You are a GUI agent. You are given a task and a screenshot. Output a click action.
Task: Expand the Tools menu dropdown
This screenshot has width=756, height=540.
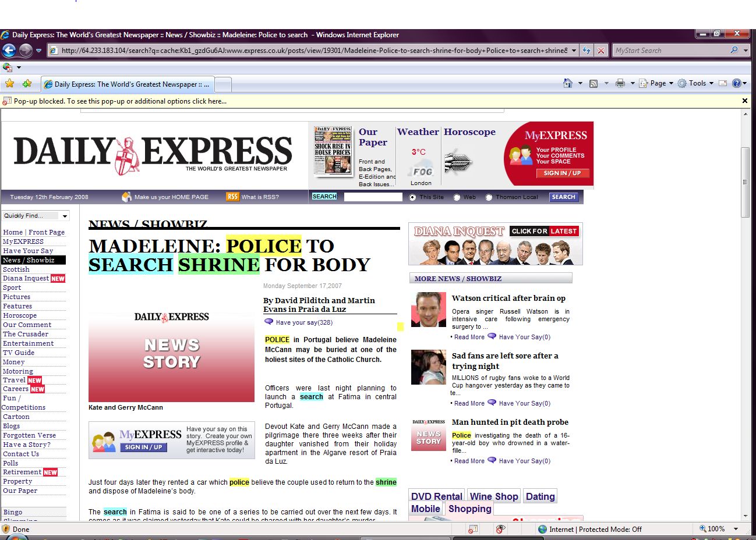click(697, 83)
